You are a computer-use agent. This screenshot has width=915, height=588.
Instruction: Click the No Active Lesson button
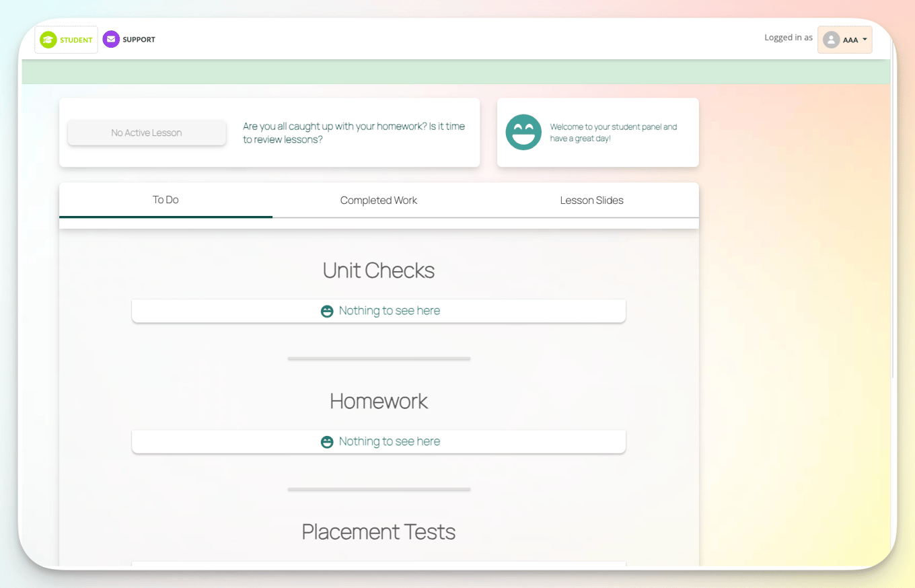pyautogui.click(x=147, y=133)
